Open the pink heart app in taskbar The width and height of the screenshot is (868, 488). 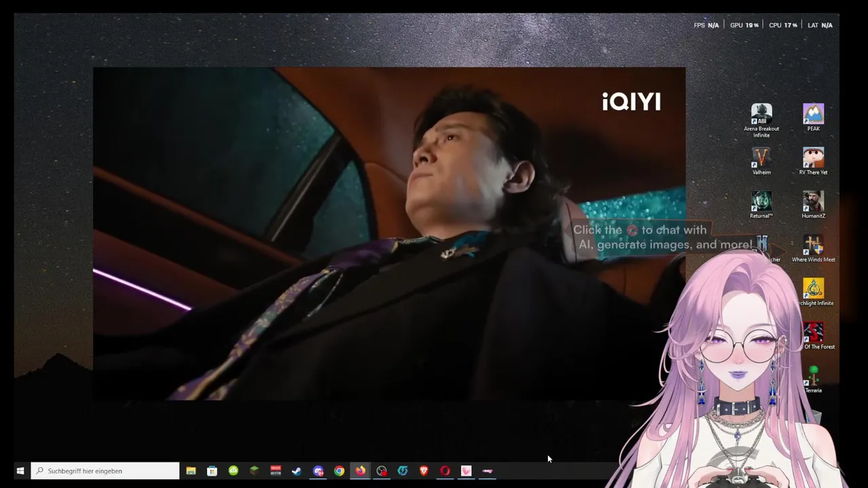[466, 471]
